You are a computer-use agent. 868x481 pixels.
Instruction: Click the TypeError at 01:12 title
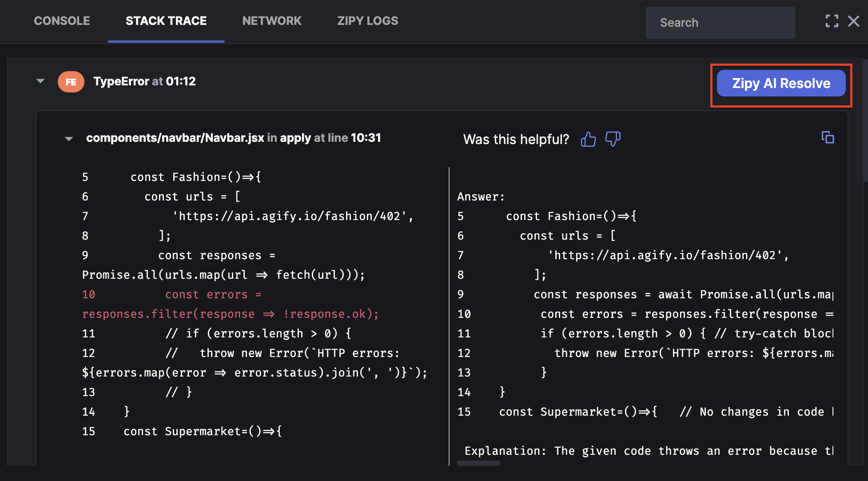[144, 81]
